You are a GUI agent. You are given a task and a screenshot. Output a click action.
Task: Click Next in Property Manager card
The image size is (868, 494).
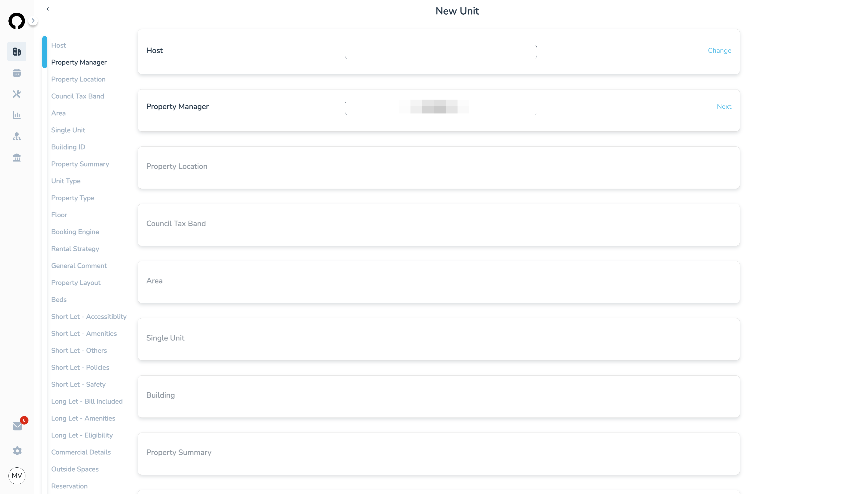pos(724,106)
